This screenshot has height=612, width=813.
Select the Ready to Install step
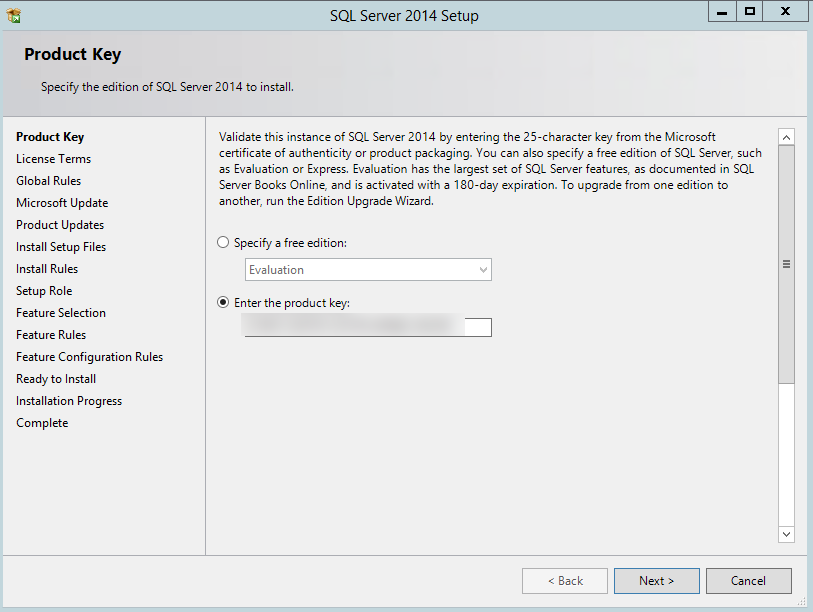[x=56, y=379]
